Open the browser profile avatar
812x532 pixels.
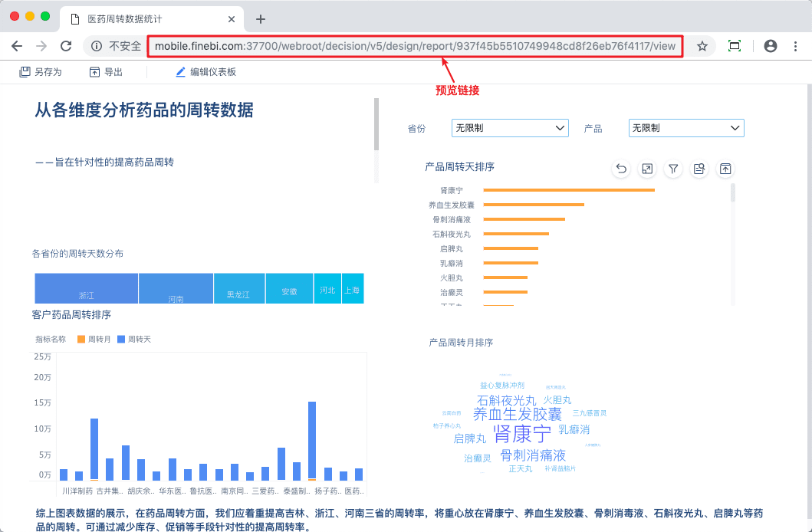pos(771,46)
